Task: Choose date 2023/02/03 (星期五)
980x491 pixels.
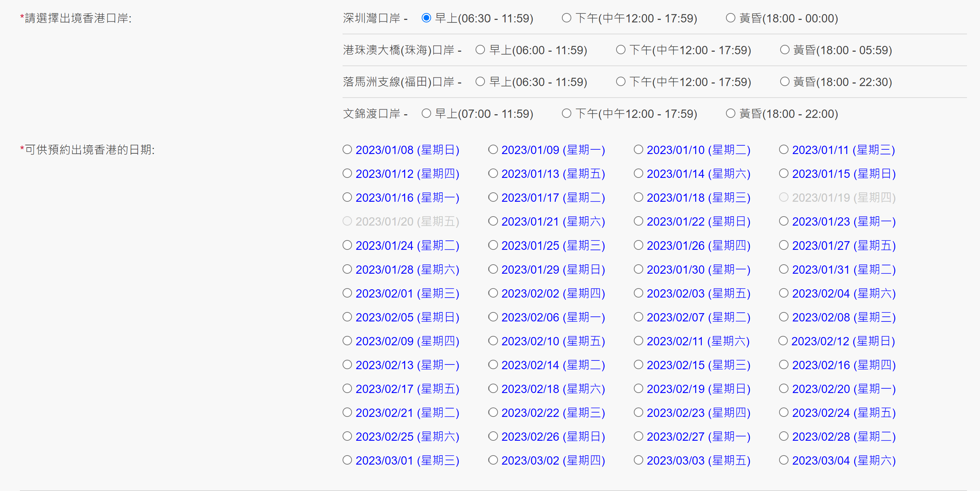Action: point(638,293)
